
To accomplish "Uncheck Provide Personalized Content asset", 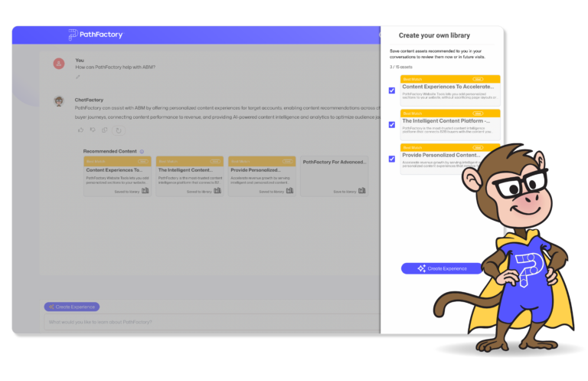I will click(392, 159).
